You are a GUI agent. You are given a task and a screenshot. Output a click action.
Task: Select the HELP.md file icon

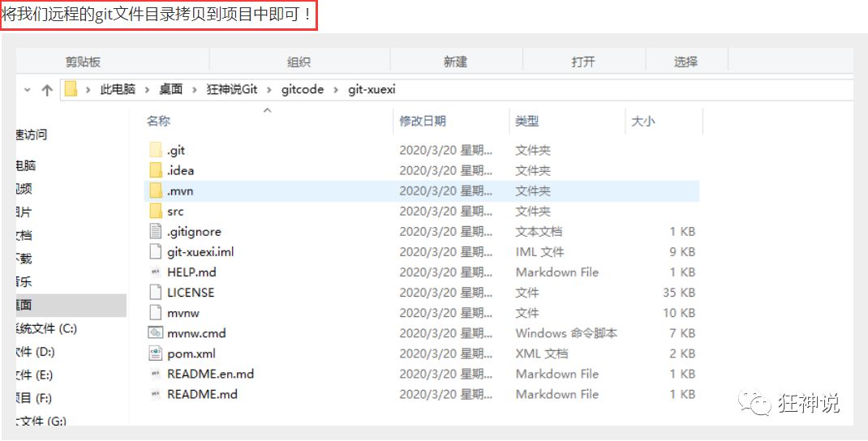pyautogui.click(x=156, y=272)
